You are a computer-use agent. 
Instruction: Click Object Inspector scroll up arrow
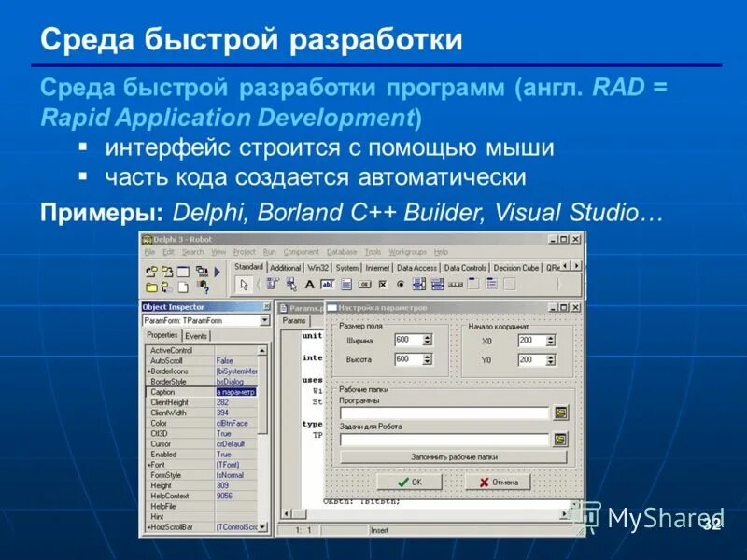point(262,351)
